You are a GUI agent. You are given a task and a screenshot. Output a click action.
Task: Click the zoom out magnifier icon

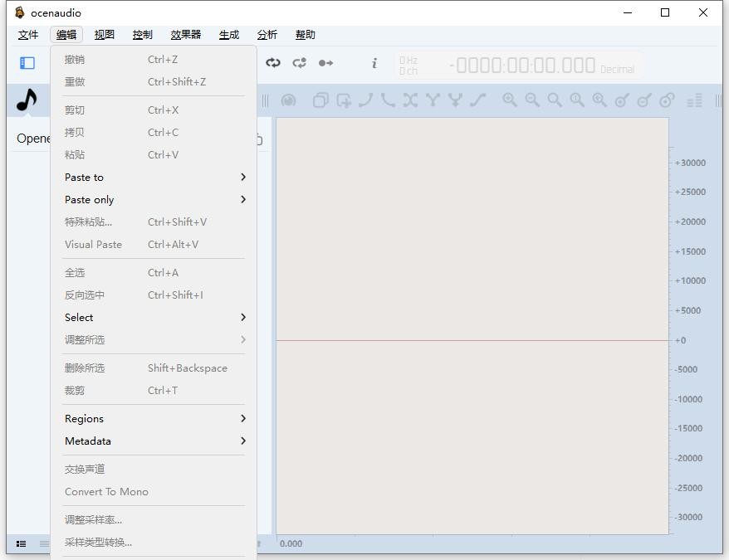click(x=532, y=100)
